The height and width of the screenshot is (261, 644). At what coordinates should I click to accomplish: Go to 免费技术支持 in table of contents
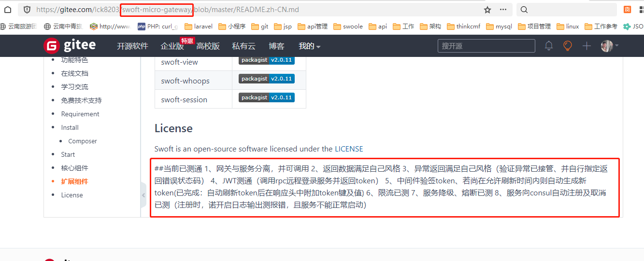[81, 100]
